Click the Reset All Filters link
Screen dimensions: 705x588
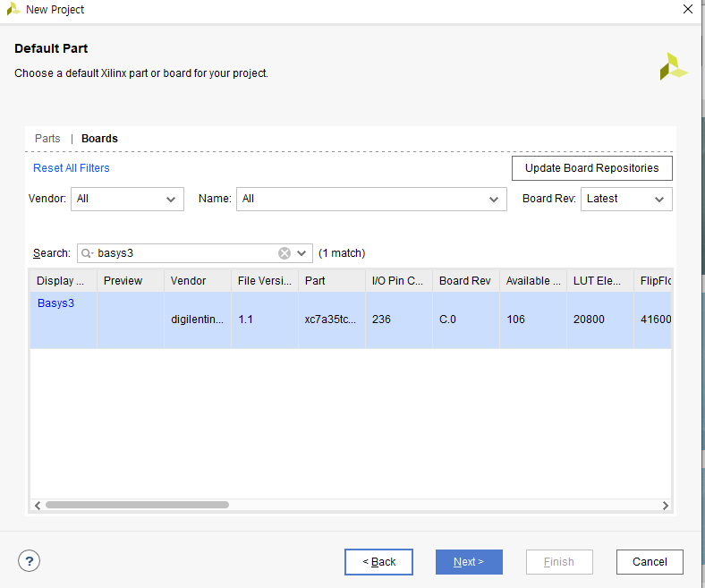pos(72,168)
